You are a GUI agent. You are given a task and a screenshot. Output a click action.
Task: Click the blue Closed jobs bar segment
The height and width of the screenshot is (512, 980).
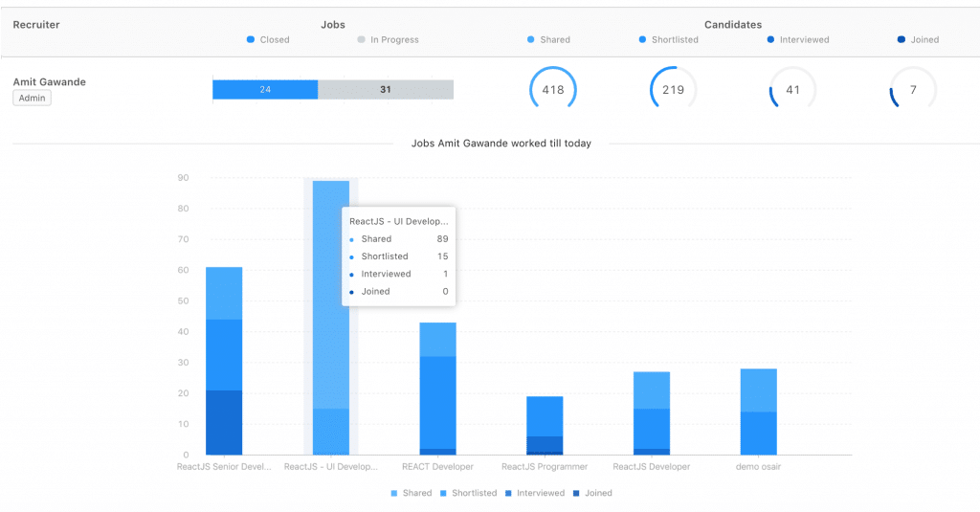pyautogui.click(x=265, y=89)
